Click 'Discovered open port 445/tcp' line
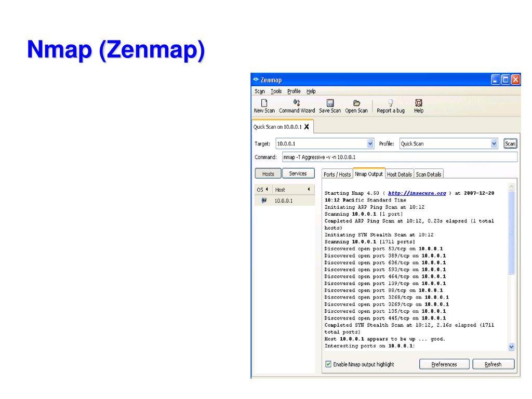The height and width of the screenshot is (399, 532). [385, 318]
